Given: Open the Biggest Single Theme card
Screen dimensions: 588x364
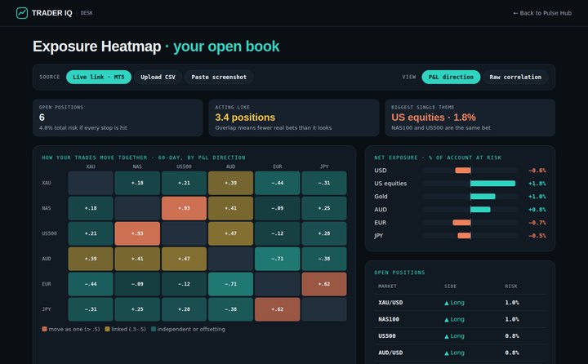Looking at the screenshot, I should pyautogui.click(x=470, y=118).
